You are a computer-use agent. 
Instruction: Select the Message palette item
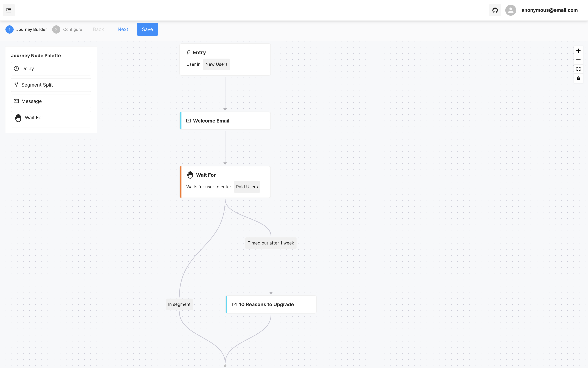coord(51,101)
